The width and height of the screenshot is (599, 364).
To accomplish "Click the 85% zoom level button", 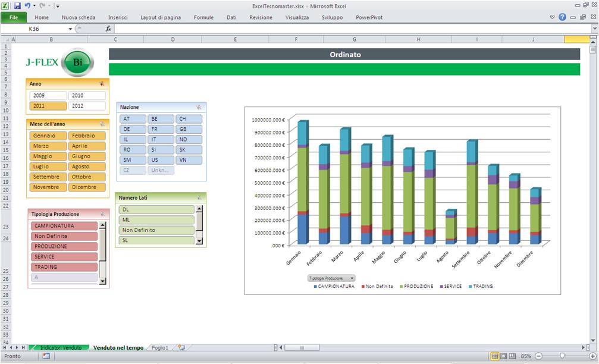I will coord(526,356).
